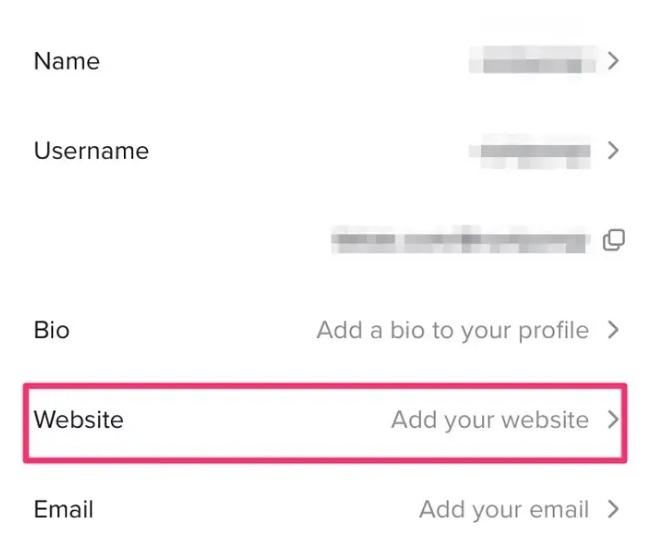Tap 'Add a bio to your profile'
This screenshot has width=648, height=557.
(x=453, y=331)
